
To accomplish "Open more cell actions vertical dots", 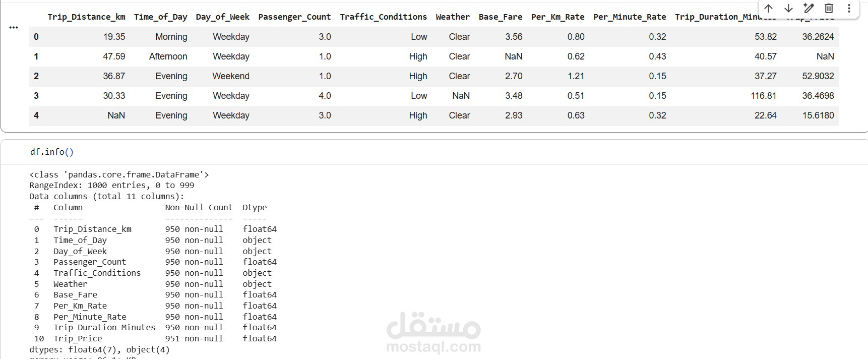I will point(849,8).
